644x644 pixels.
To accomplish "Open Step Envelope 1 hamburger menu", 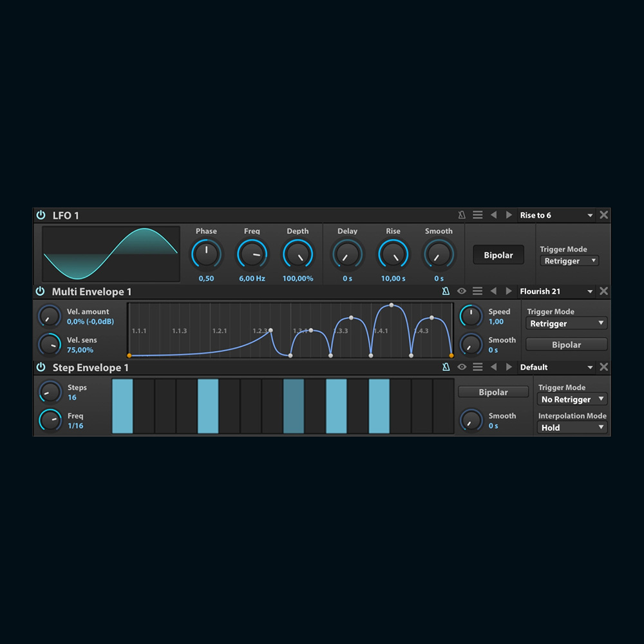I will (477, 367).
